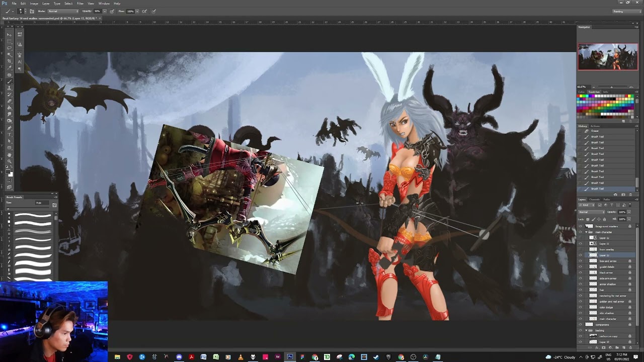
Task: Select the Eyedropper tool
Action: pos(9,67)
